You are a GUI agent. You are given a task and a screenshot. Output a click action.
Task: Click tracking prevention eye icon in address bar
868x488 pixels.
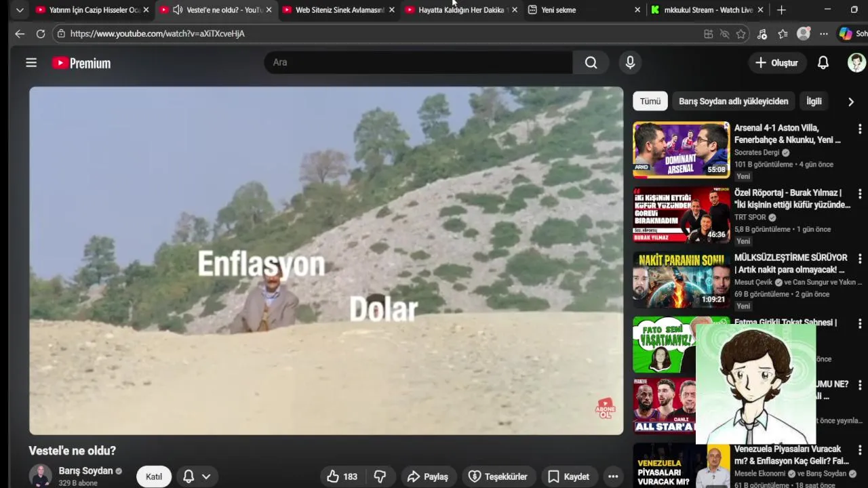(x=725, y=34)
